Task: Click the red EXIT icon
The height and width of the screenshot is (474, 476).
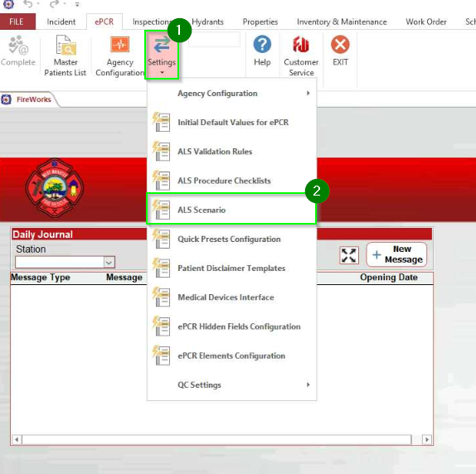Action: click(x=340, y=44)
